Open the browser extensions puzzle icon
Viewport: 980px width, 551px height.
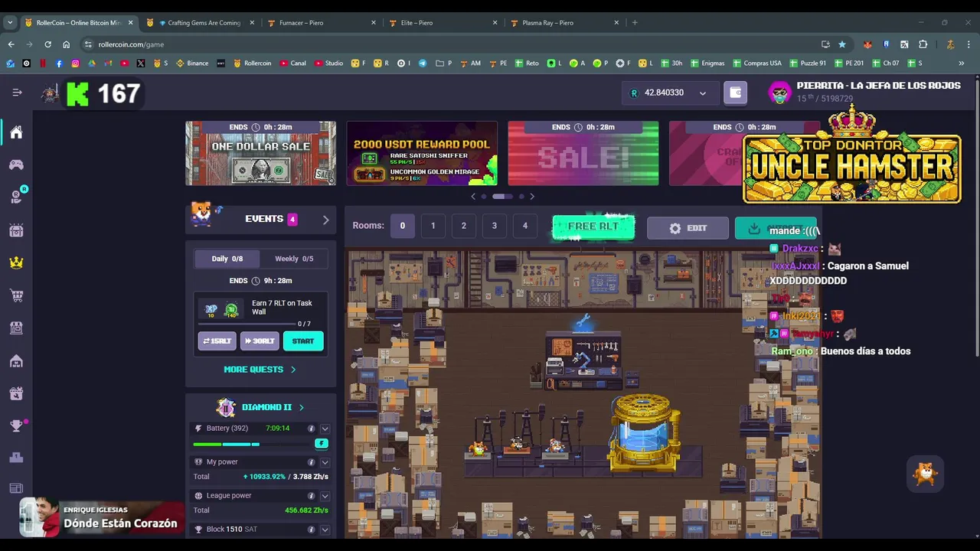click(x=923, y=44)
